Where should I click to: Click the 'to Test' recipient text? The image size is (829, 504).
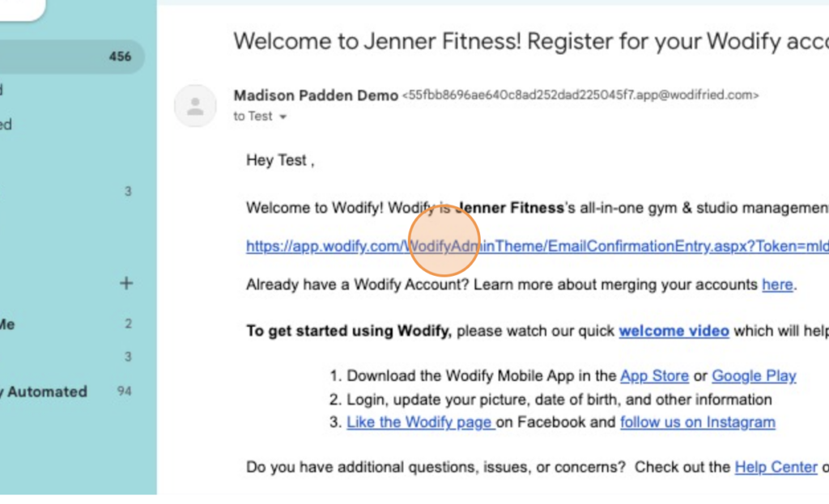pos(253,116)
